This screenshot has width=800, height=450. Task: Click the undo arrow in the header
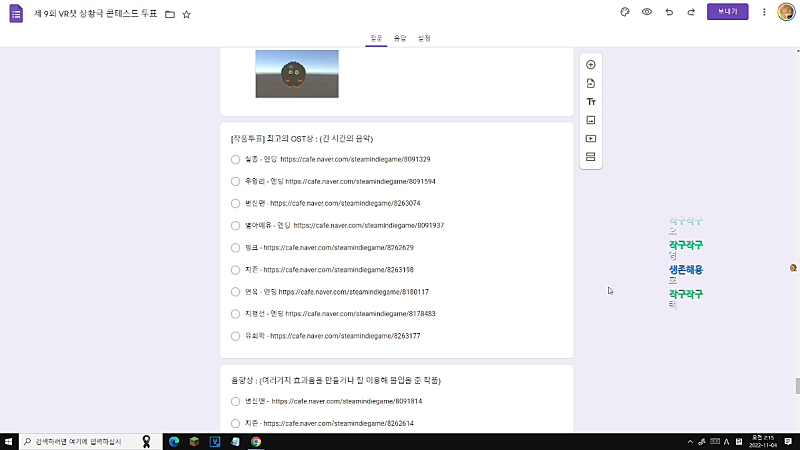click(x=669, y=13)
